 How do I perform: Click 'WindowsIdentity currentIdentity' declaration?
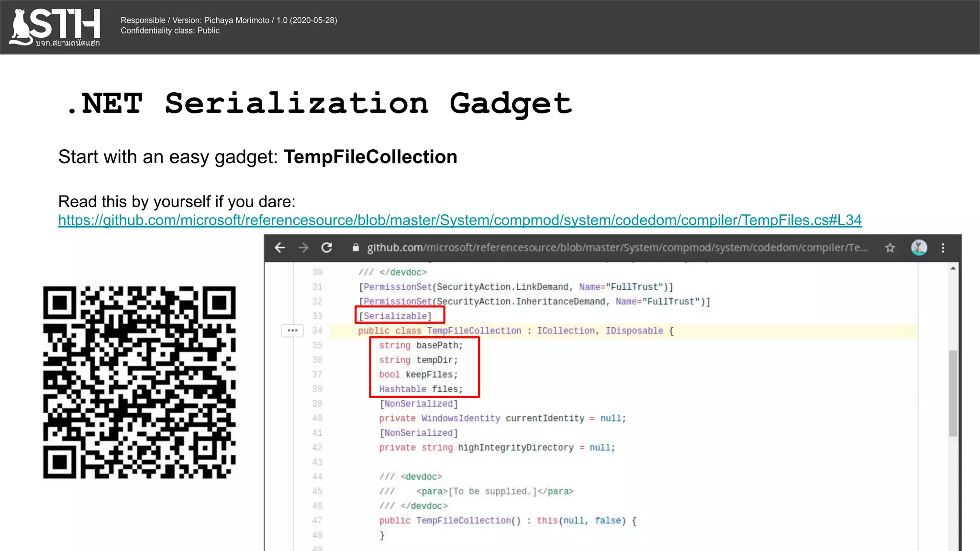click(502, 418)
